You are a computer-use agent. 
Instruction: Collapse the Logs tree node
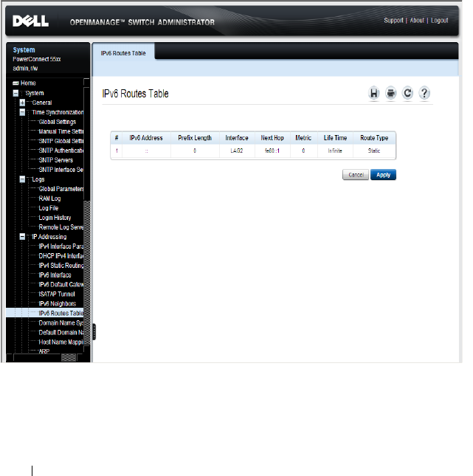click(x=22, y=179)
